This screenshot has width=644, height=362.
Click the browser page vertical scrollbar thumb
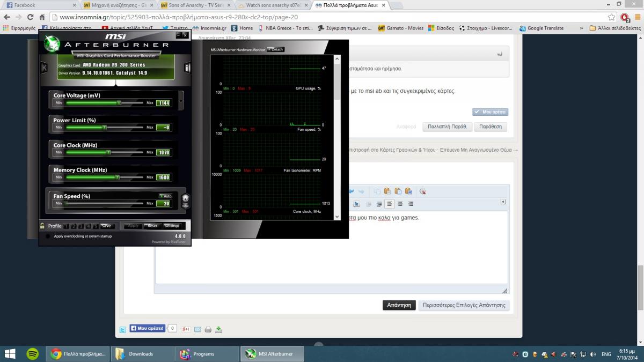640,288
